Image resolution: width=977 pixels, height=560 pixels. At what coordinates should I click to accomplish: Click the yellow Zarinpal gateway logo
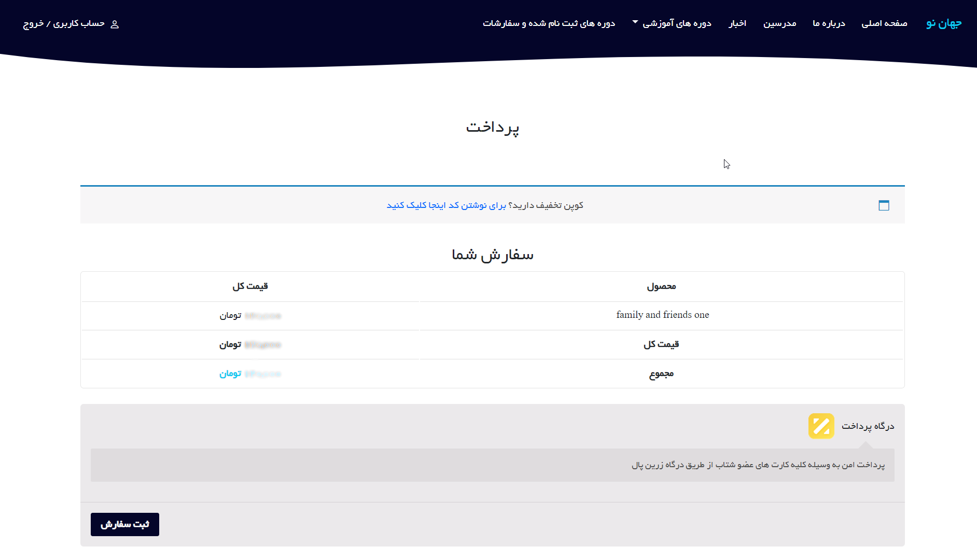coord(821,426)
